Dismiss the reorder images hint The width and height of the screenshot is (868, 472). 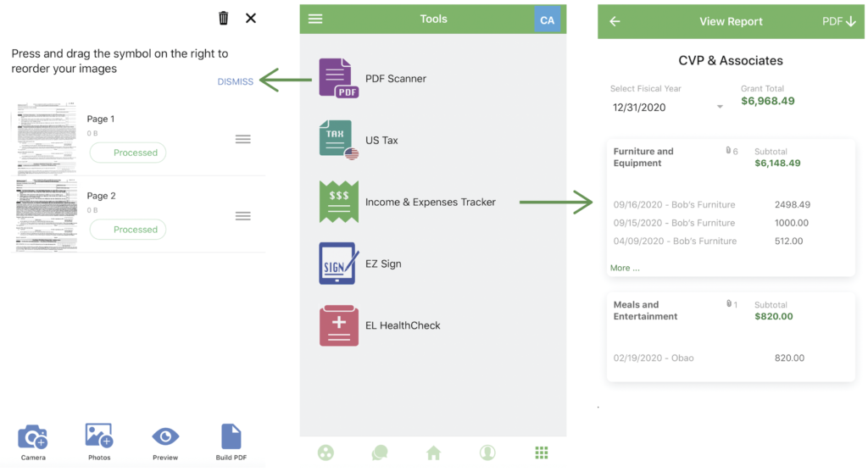pyautogui.click(x=236, y=81)
